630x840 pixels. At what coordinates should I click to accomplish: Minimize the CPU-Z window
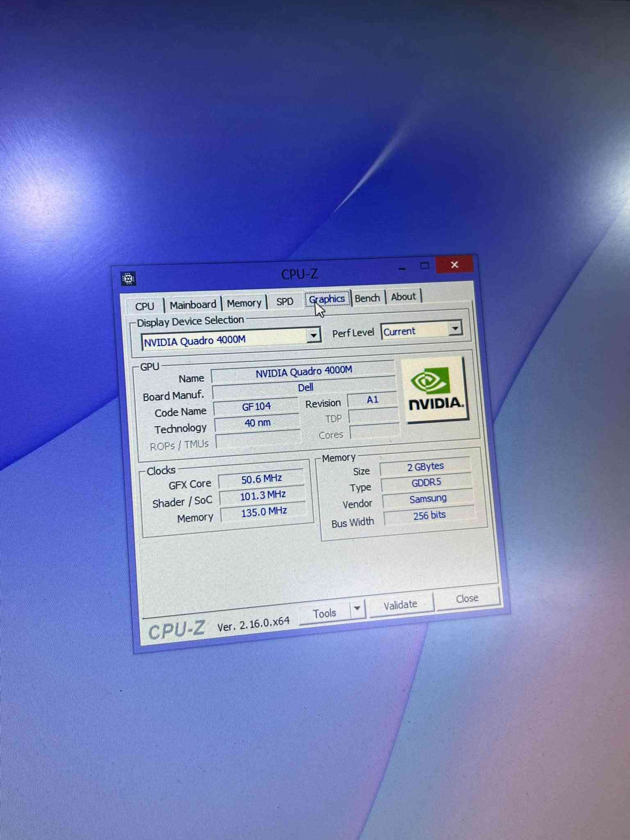pos(402,269)
